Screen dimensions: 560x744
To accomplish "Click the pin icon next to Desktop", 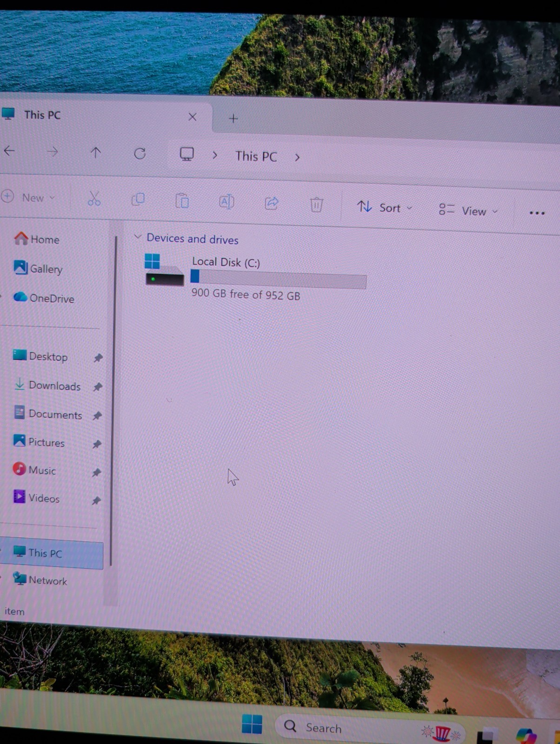I will pos(98,358).
